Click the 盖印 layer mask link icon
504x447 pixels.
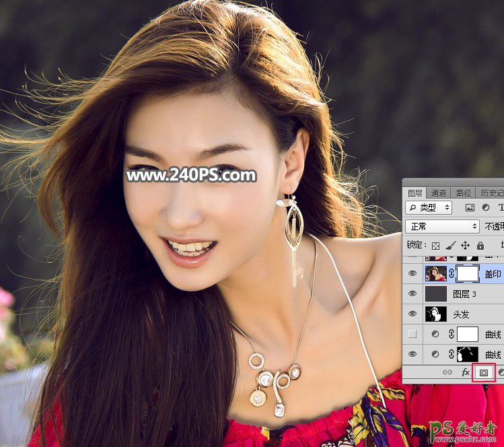[452, 274]
